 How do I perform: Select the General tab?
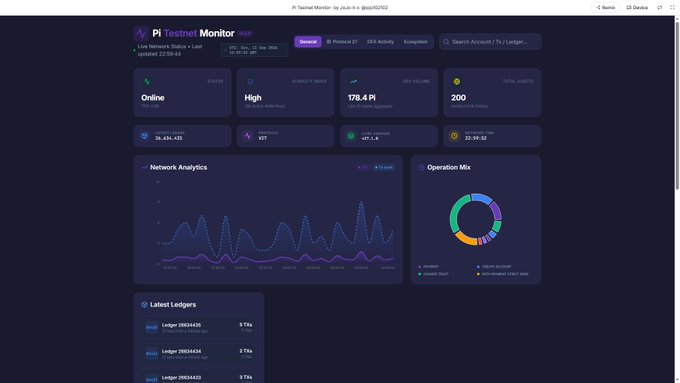[308, 42]
